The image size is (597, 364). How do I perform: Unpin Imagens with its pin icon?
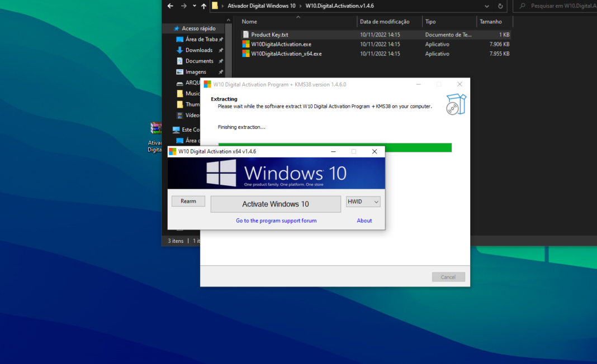tap(221, 72)
